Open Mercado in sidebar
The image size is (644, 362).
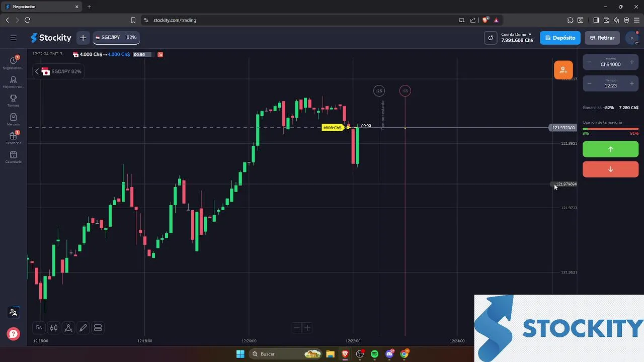14,119
